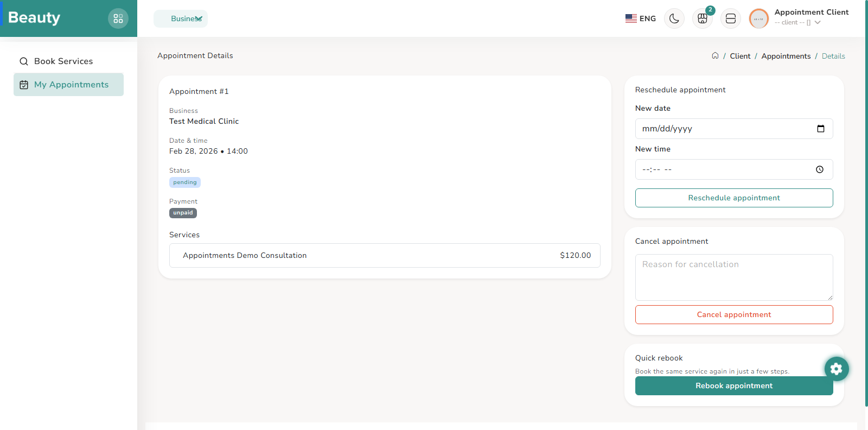Select the search icon beside Book Services
The image size is (868, 430).
click(23, 61)
